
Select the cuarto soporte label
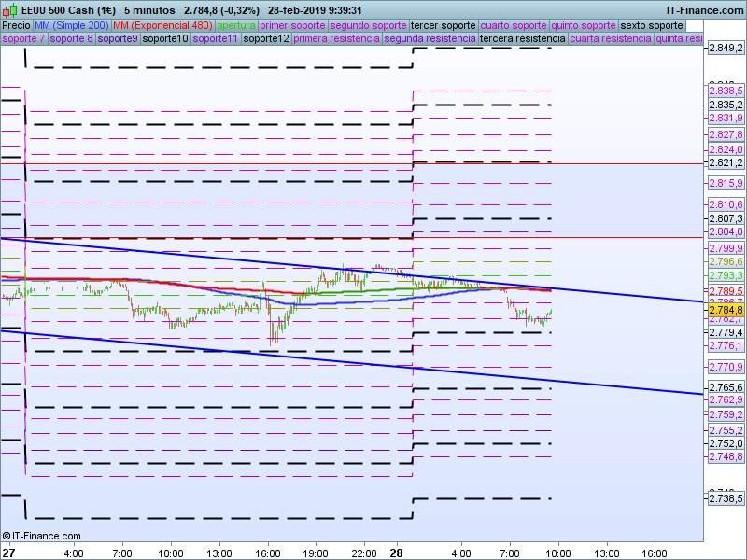pyautogui.click(x=513, y=25)
